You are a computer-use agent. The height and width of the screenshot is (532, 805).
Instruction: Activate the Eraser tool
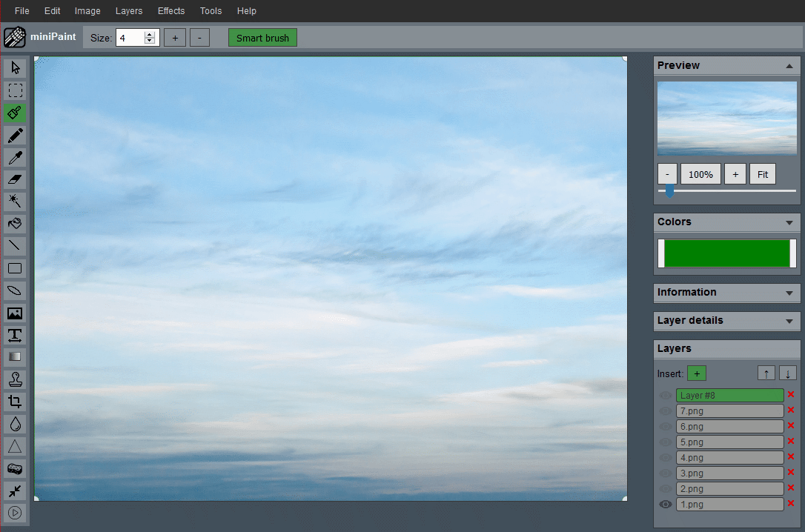point(15,179)
